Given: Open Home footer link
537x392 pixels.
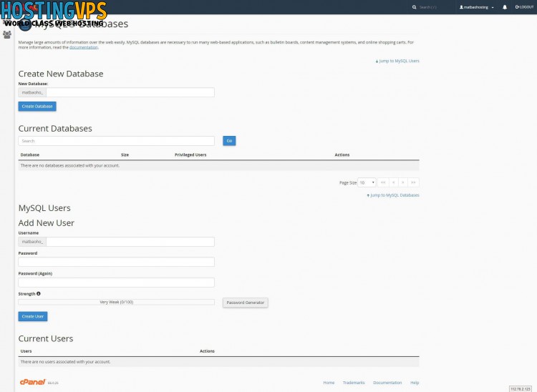Looking at the screenshot, I should pyautogui.click(x=329, y=383).
